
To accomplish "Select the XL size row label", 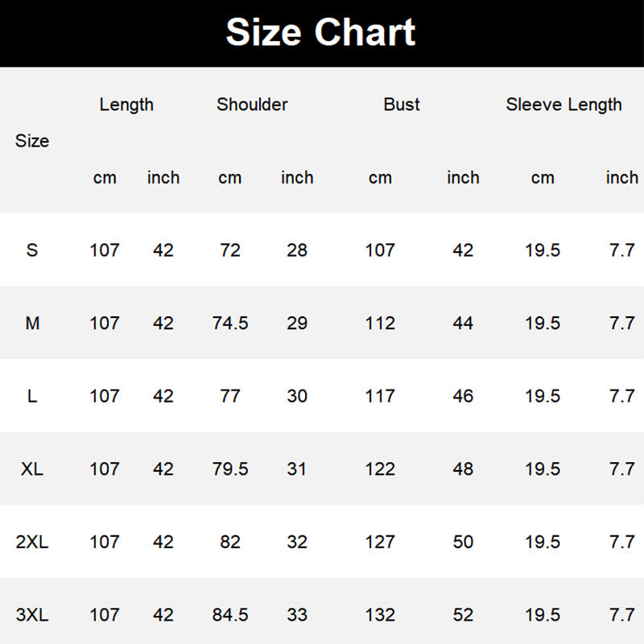I will 32,469.
